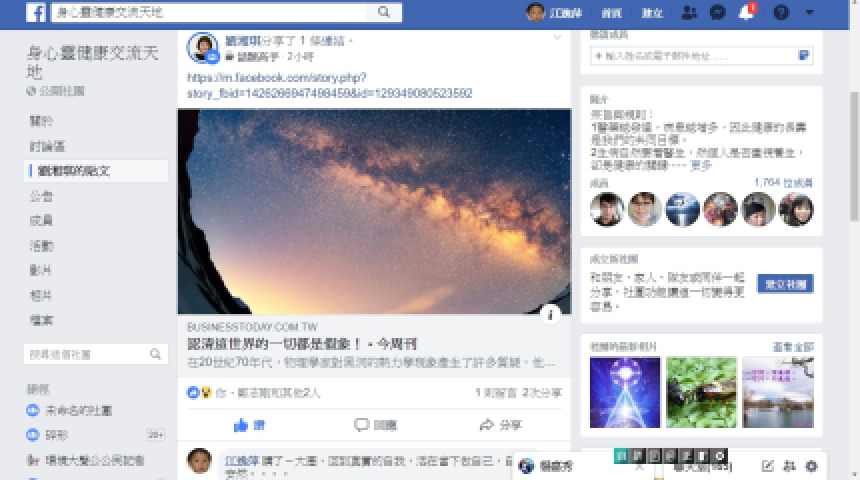Click the page vertical scrollbar thumb
This screenshot has height=480, width=860.
pyautogui.click(x=854, y=156)
